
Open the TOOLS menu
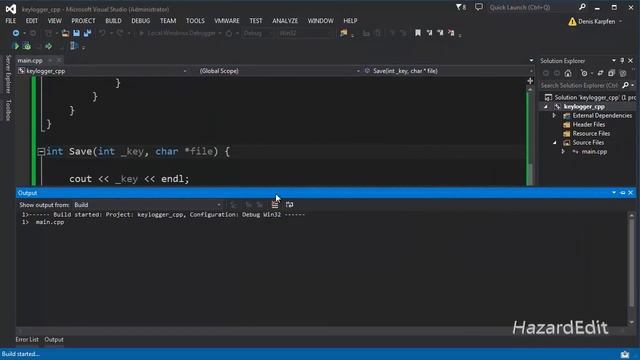point(196,21)
